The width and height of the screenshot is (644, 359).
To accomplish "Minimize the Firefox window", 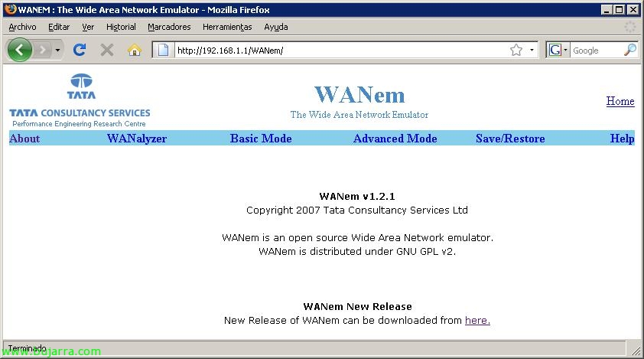I will click(607, 9).
